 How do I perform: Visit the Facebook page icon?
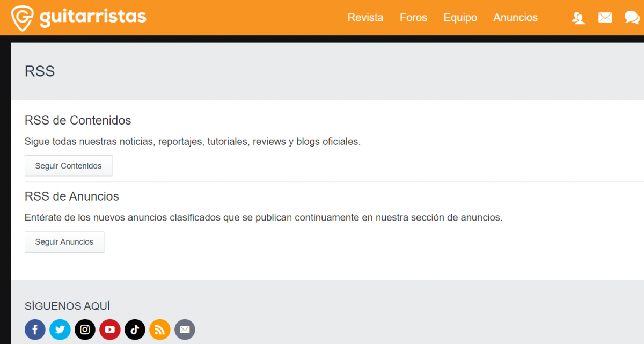tap(35, 330)
